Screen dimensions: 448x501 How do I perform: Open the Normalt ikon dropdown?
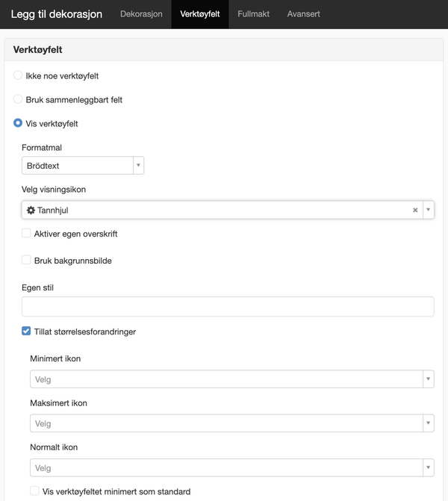tap(232, 467)
